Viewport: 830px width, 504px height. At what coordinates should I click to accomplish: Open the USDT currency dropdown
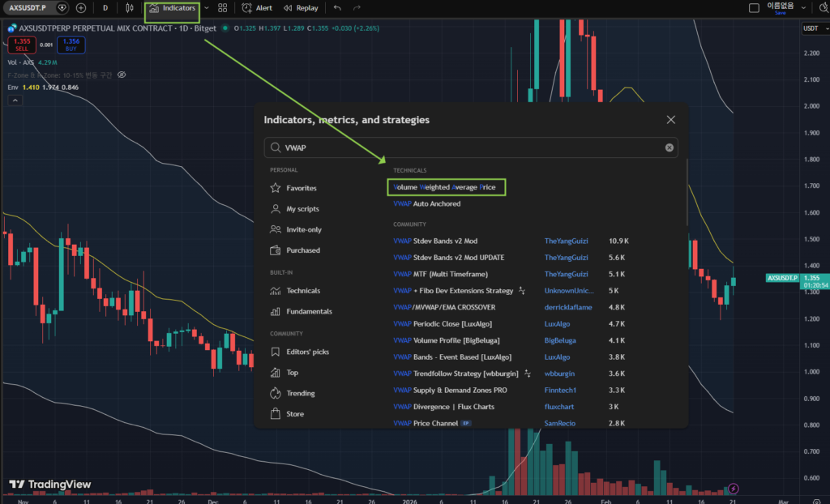click(815, 28)
